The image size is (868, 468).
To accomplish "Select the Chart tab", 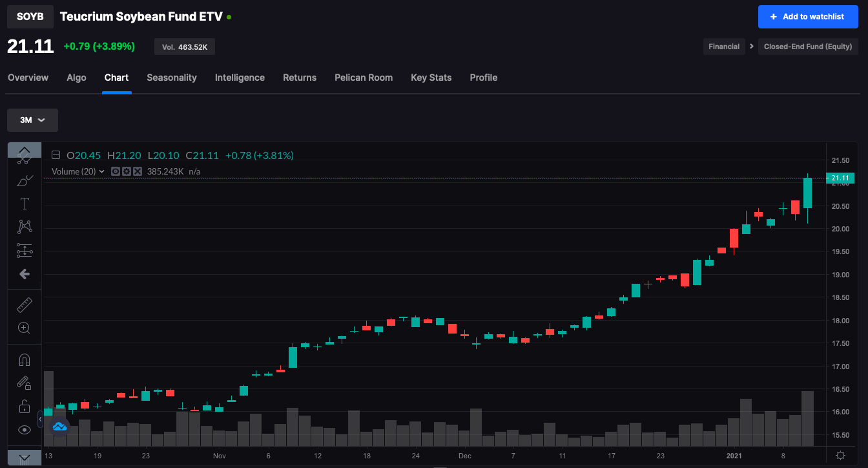I will tap(116, 78).
